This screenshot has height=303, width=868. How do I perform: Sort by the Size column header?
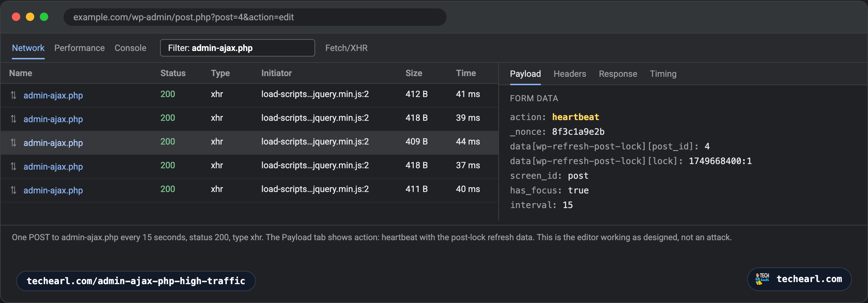coord(414,73)
